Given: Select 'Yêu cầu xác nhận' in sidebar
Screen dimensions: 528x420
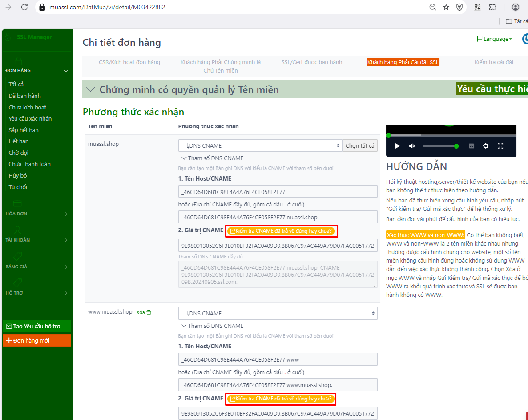Looking at the screenshot, I should 30,119.
